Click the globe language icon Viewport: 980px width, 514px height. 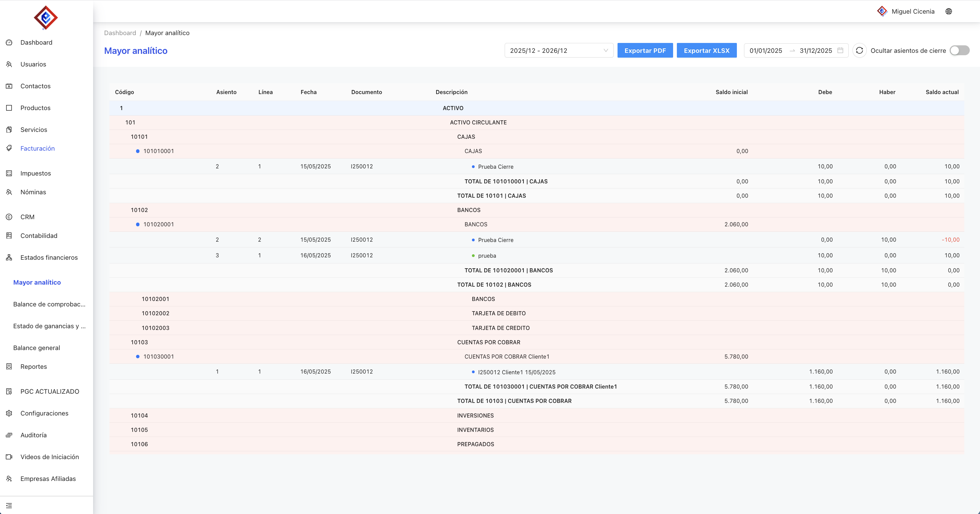(948, 11)
